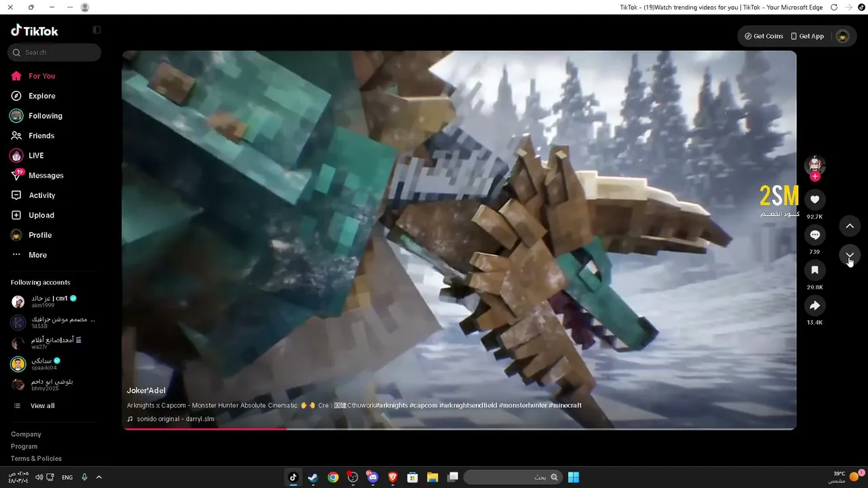This screenshot has height=488, width=868.
Task: Open the account avatar menu
Action: click(x=842, y=36)
